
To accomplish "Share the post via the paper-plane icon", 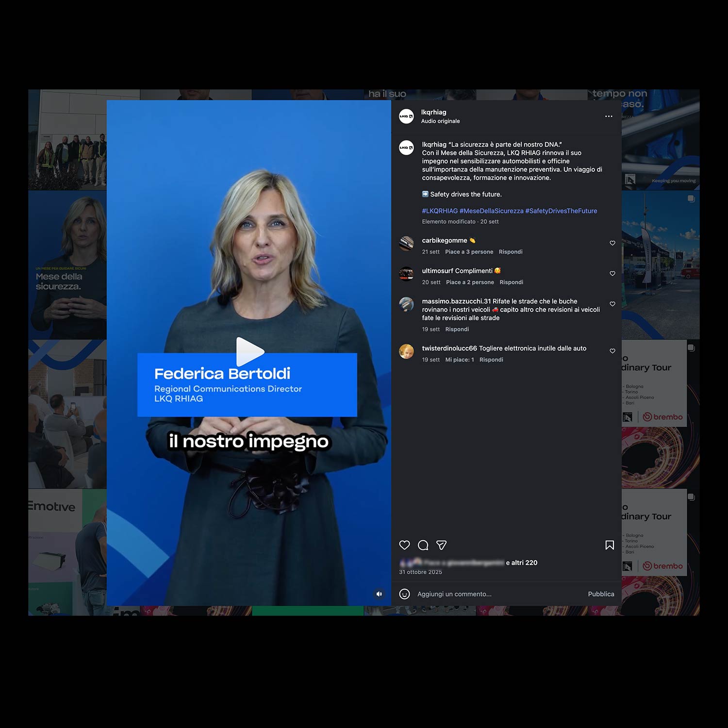I will [x=441, y=545].
